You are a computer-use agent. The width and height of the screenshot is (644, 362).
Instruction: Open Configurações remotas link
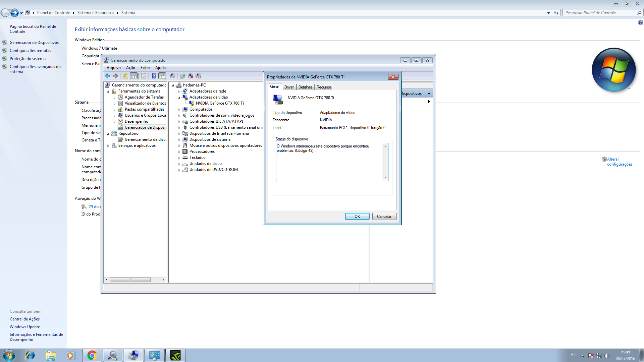30,51
